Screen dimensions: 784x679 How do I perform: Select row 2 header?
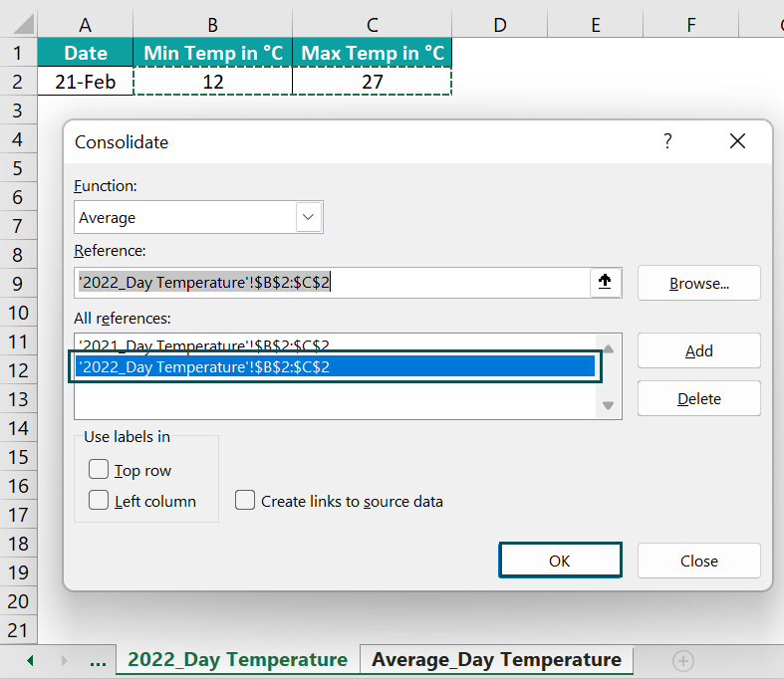[x=18, y=82]
